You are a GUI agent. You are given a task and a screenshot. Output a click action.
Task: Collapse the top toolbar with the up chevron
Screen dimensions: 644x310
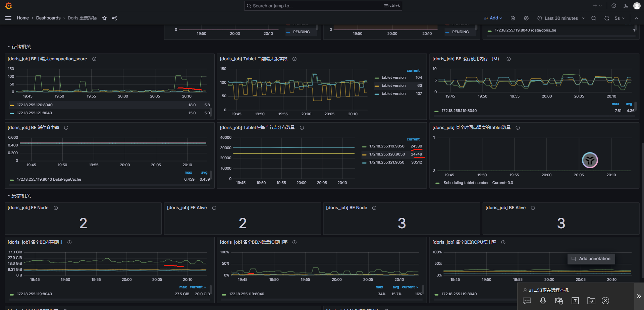pyautogui.click(x=636, y=18)
